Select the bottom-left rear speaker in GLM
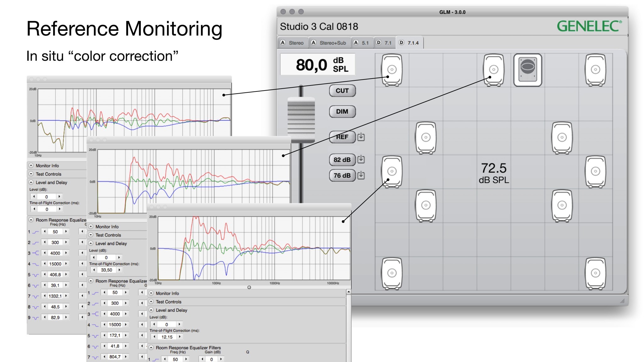This screenshot has width=644, height=362. tap(392, 273)
